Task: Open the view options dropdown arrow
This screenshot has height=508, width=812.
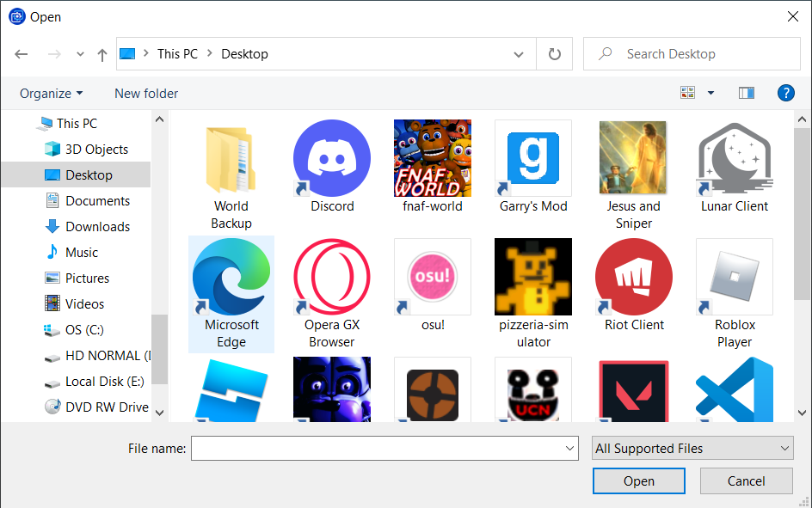Action: [710, 93]
